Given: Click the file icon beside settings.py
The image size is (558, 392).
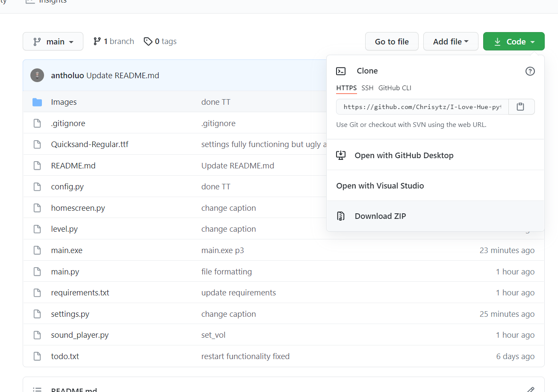Looking at the screenshot, I should coord(37,314).
